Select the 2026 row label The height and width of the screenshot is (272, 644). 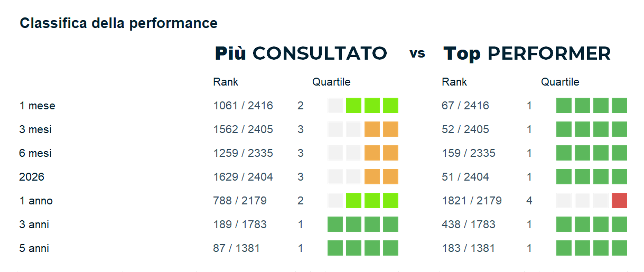(32, 177)
